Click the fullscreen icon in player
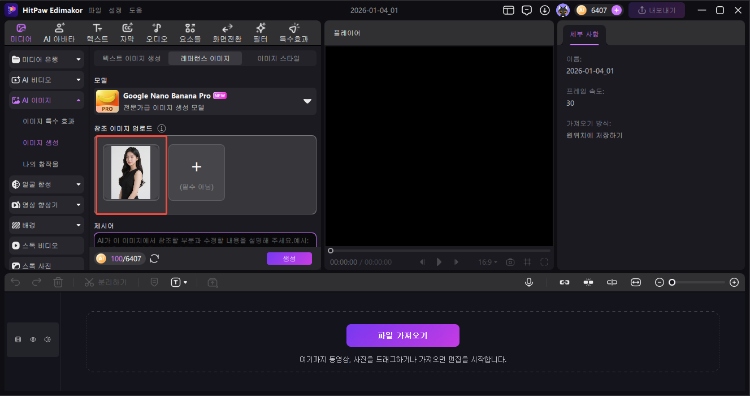This screenshot has width=750, height=396. (x=544, y=262)
